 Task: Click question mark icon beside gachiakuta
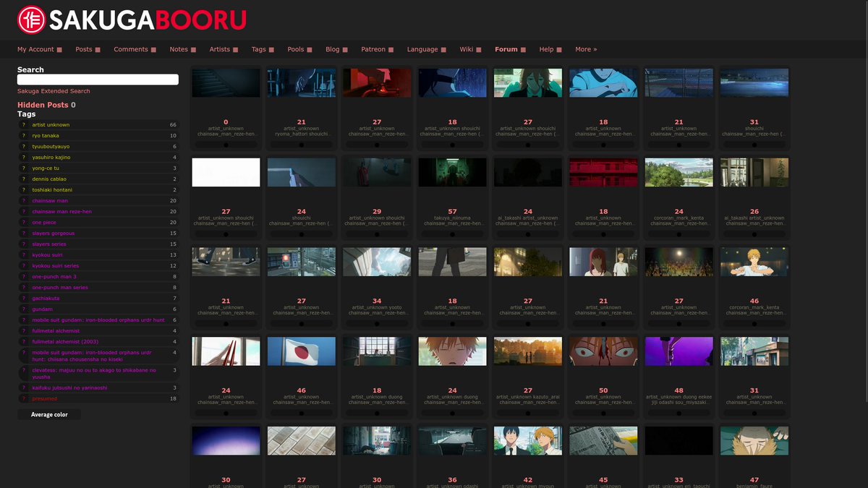[x=24, y=299]
